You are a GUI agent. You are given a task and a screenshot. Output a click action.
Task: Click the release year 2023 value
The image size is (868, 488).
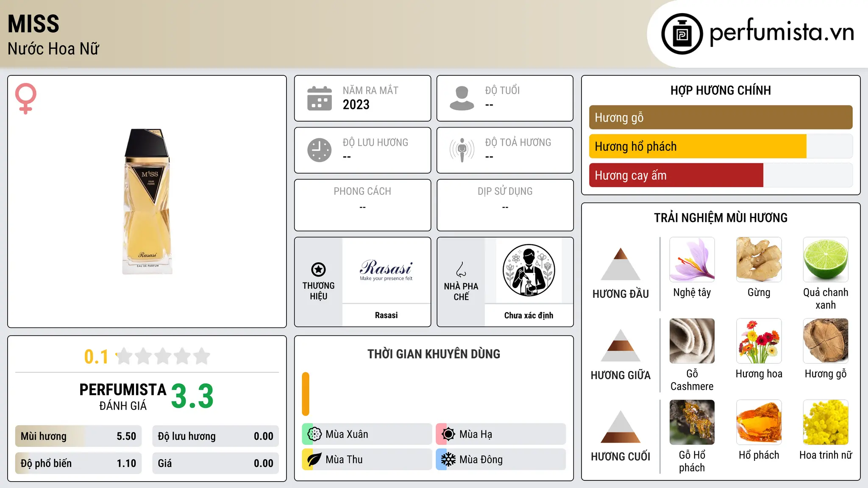click(356, 105)
